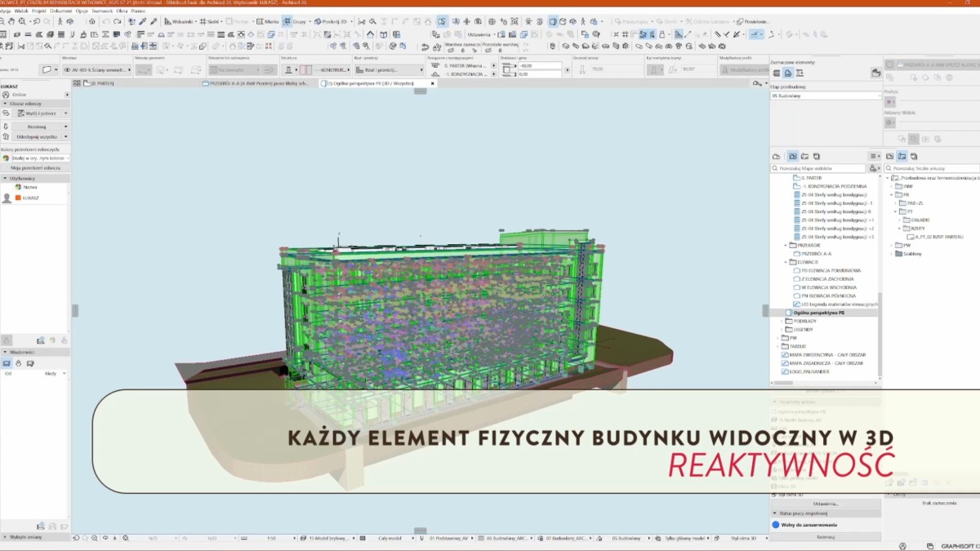Screen dimensions: 980x551
Task: Click the Ustawienia... button in bottom right panel
Action: pyautogui.click(x=826, y=504)
